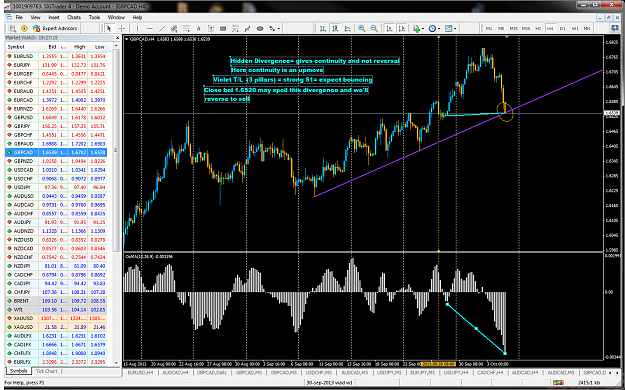The width and height of the screenshot is (625, 390).
Task: Select the EURUSD row in Market Watch
Action: click(56, 56)
